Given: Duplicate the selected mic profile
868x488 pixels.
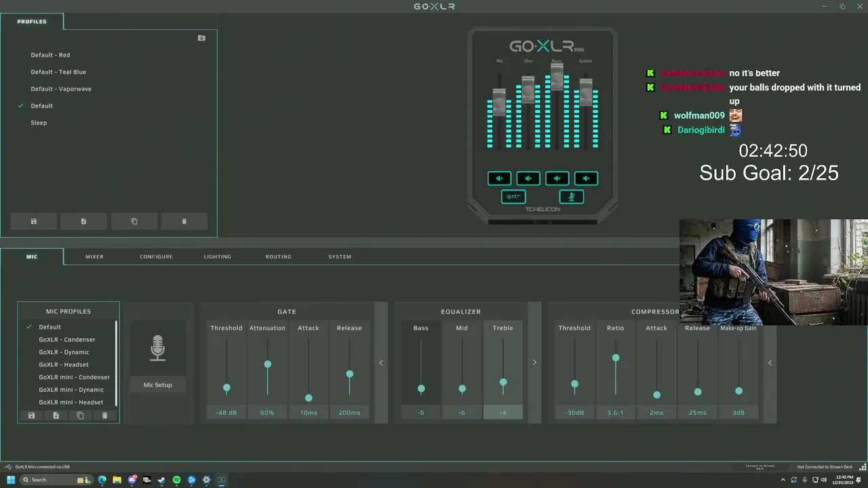Looking at the screenshot, I should (x=80, y=415).
